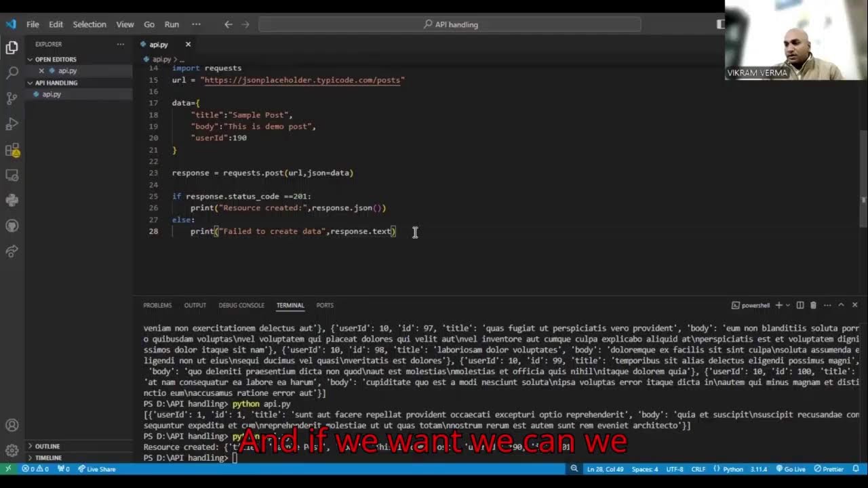
Task: Open the Selection menu
Action: [x=90, y=24]
